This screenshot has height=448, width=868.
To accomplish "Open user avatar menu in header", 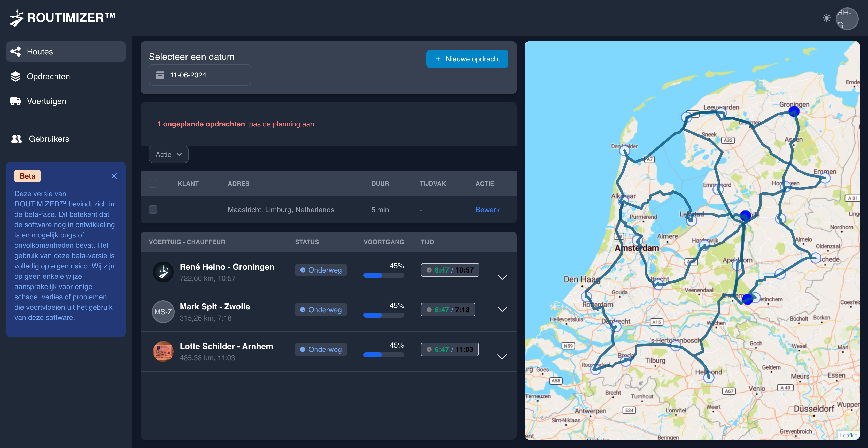I will coord(847,19).
